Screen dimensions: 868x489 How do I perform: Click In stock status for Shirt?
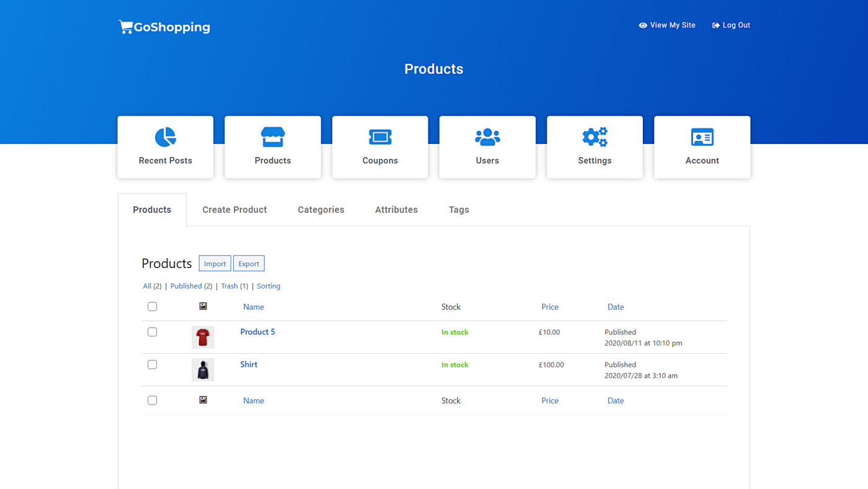(x=454, y=364)
